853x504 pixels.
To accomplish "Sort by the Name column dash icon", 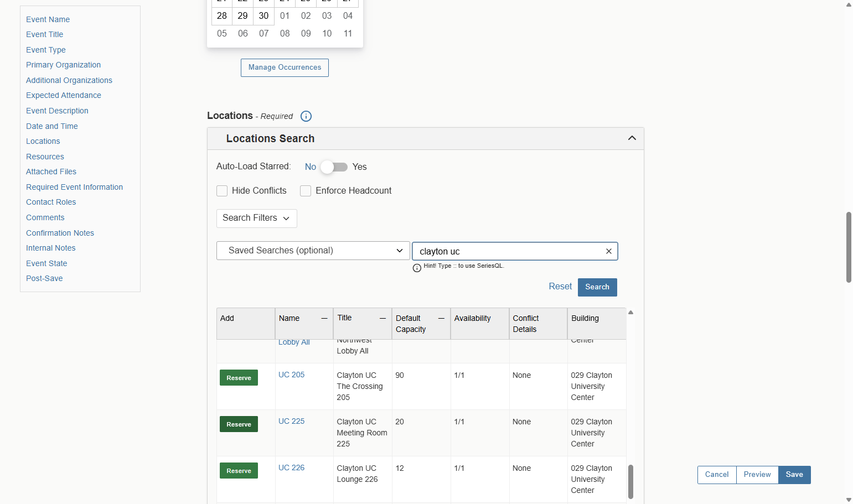I will (x=324, y=318).
